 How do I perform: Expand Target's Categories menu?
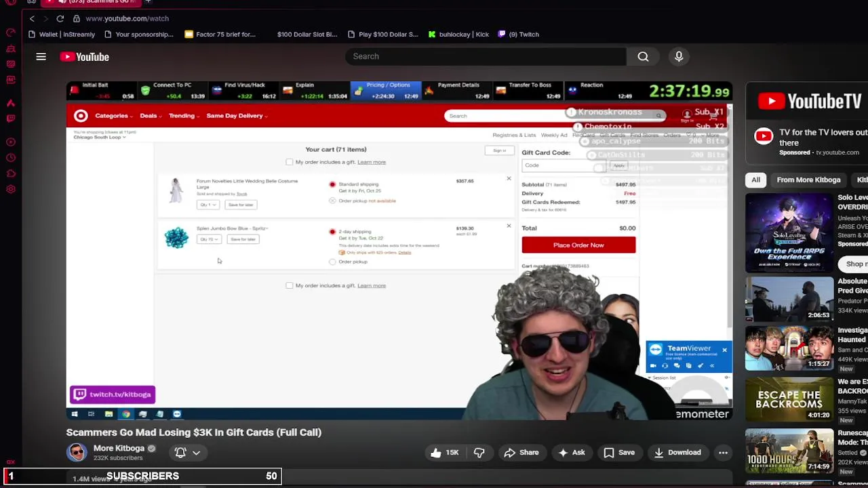pos(113,116)
